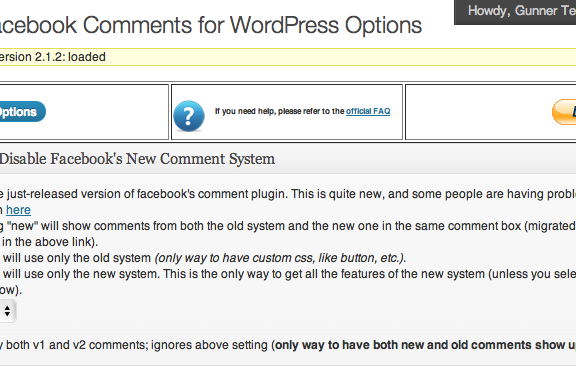Viewport: 576px width, 374px height.
Task: Click the orange button at the right edge
Action: pos(564,112)
